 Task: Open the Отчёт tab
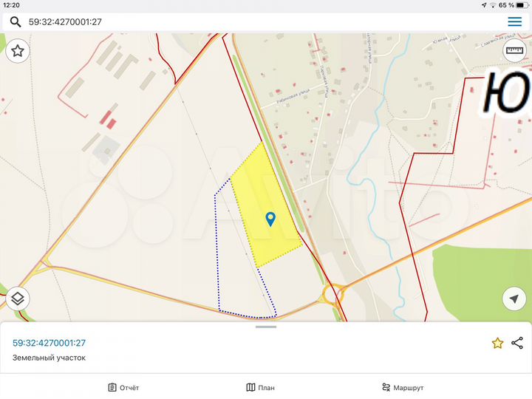coord(123,387)
